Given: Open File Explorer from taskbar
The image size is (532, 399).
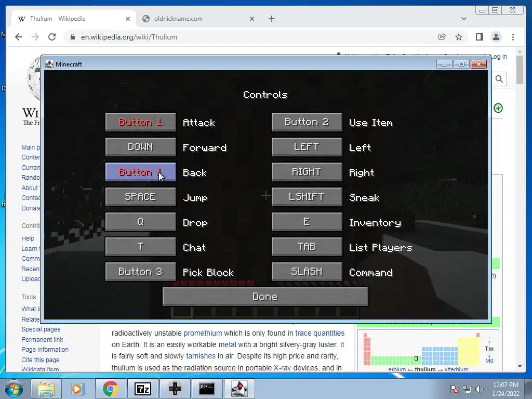Looking at the screenshot, I should (x=46, y=389).
